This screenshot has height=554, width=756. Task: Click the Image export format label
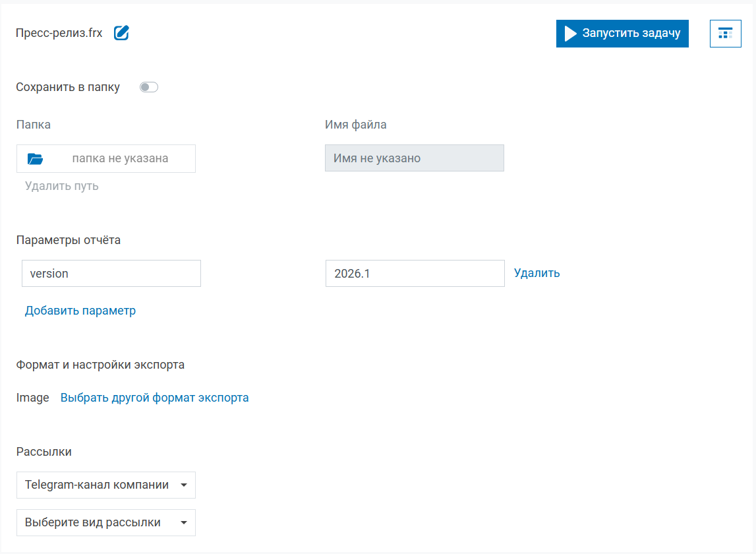point(33,398)
